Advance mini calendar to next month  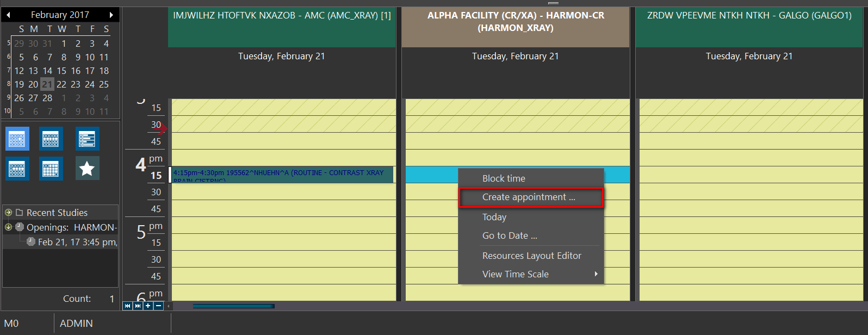coord(111,15)
